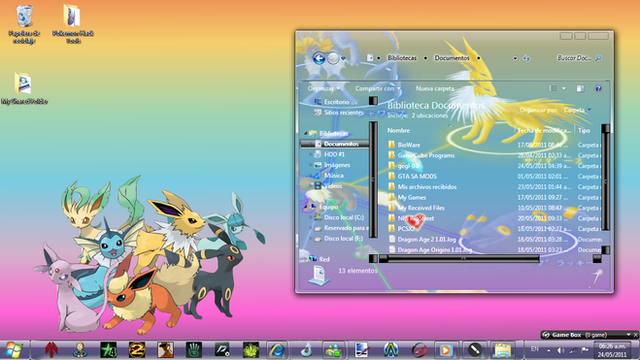Viewport: 640px width, 360px height.
Task: Collapse the Bibliotecas tree node
Action: coord(305,133)
